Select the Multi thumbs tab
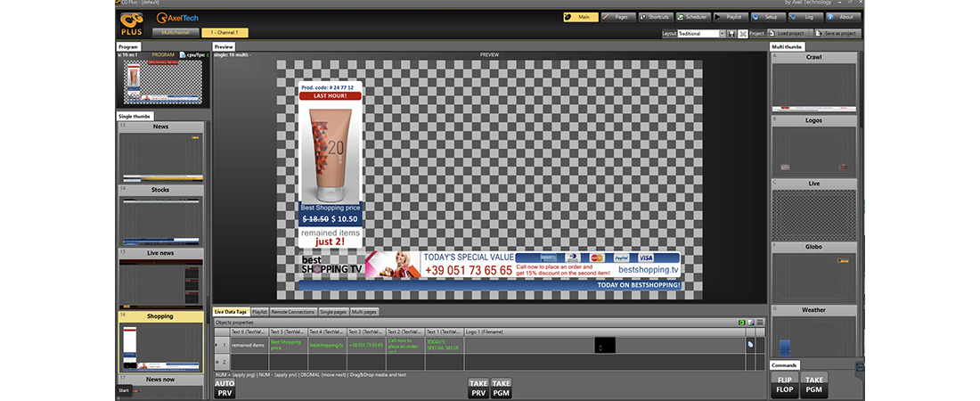Viewport: 980px width, 401px height. 788,47
